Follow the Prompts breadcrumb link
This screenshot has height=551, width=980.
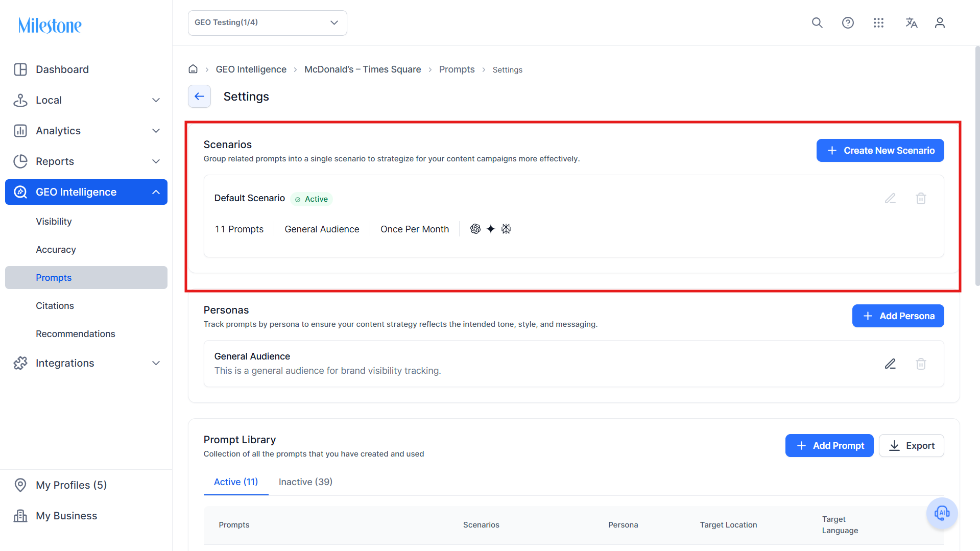click(x=457, y=69)
